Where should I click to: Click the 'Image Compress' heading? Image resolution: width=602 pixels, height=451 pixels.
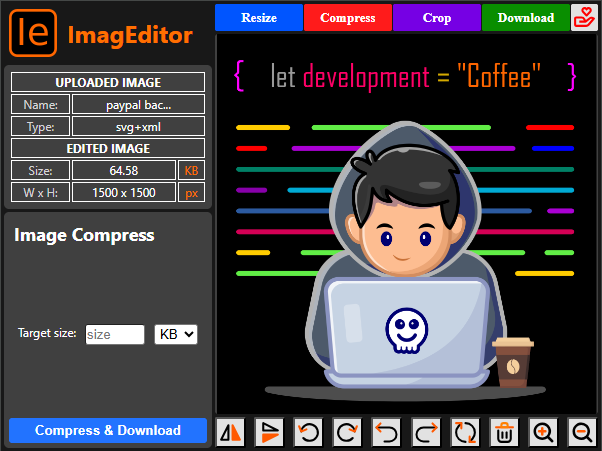(x=84, y=235)
